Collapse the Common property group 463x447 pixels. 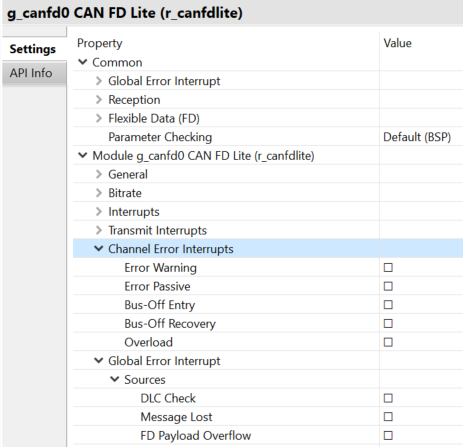point(82,62)
